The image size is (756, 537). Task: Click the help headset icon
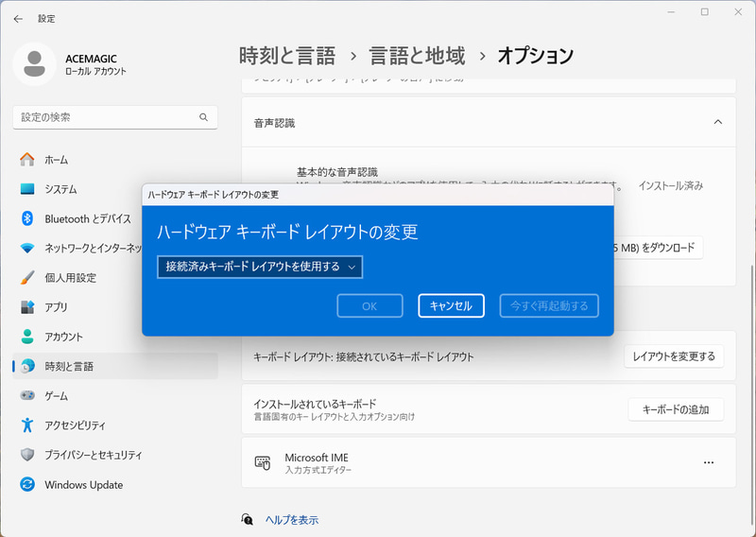click(247, 519)
